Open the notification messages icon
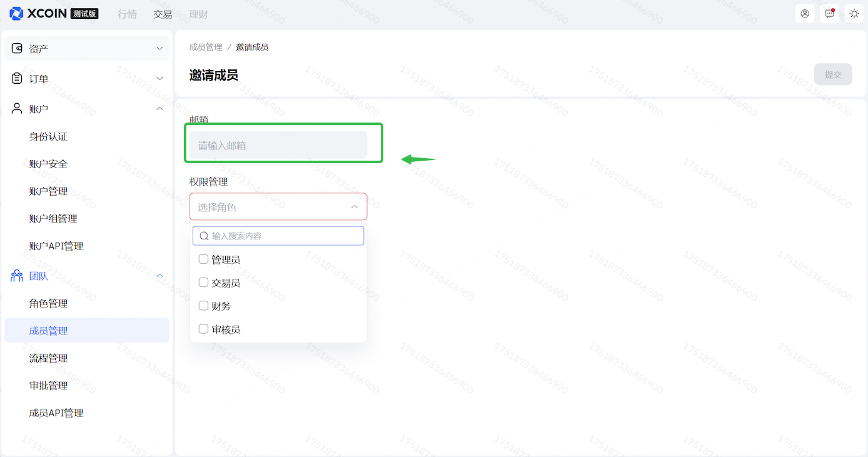 pos(830,14)
